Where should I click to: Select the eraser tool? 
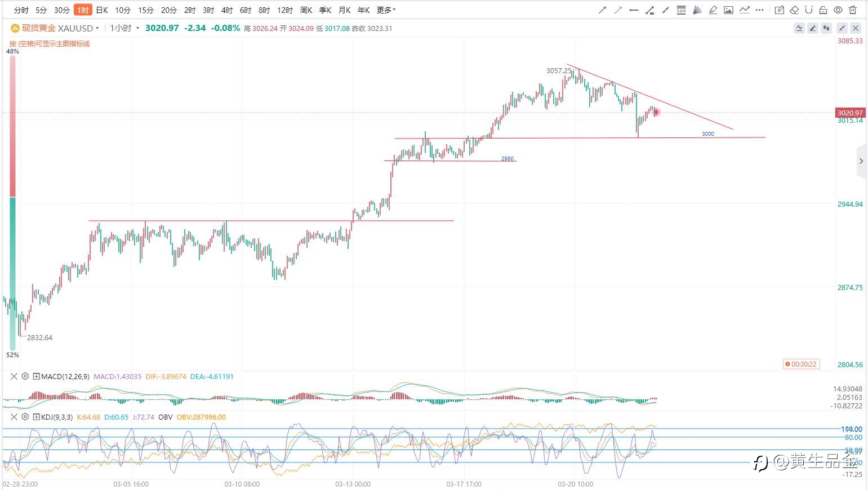coord(794,10)
